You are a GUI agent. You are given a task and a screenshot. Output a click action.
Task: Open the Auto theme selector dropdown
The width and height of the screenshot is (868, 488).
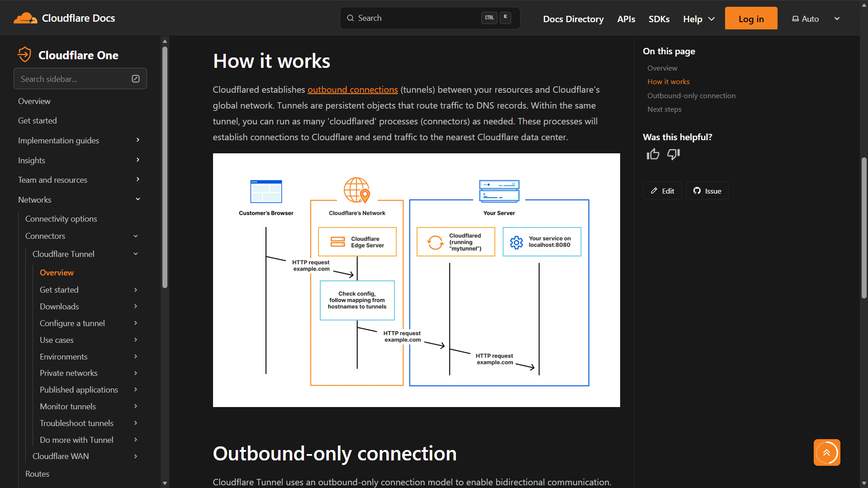click(x=816, y=19)
